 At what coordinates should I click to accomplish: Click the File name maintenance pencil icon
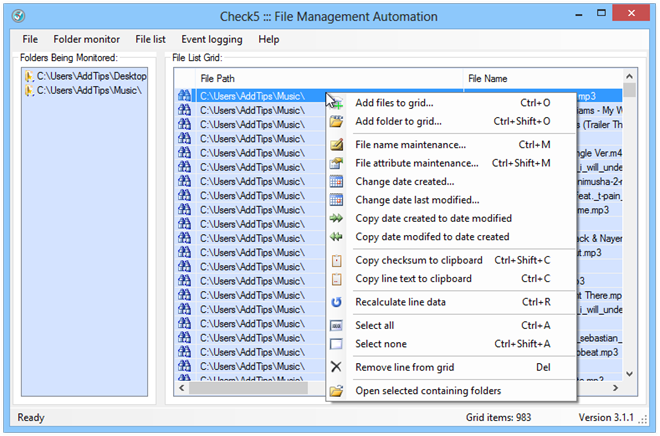click(x=336, y=145)
